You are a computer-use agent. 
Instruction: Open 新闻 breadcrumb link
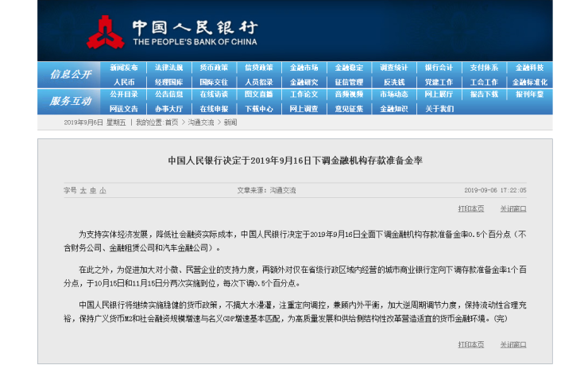click(230, 122)
